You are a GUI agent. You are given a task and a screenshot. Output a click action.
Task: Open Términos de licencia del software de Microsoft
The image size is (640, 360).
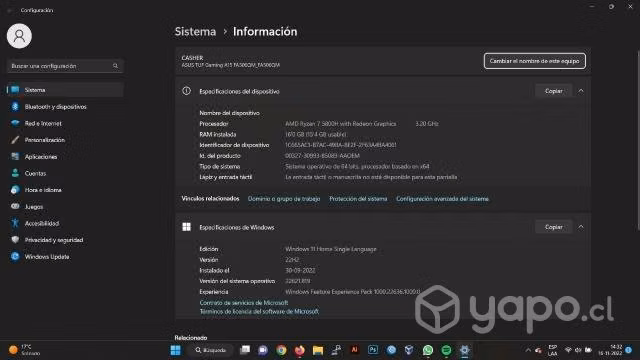coord(259,311)
